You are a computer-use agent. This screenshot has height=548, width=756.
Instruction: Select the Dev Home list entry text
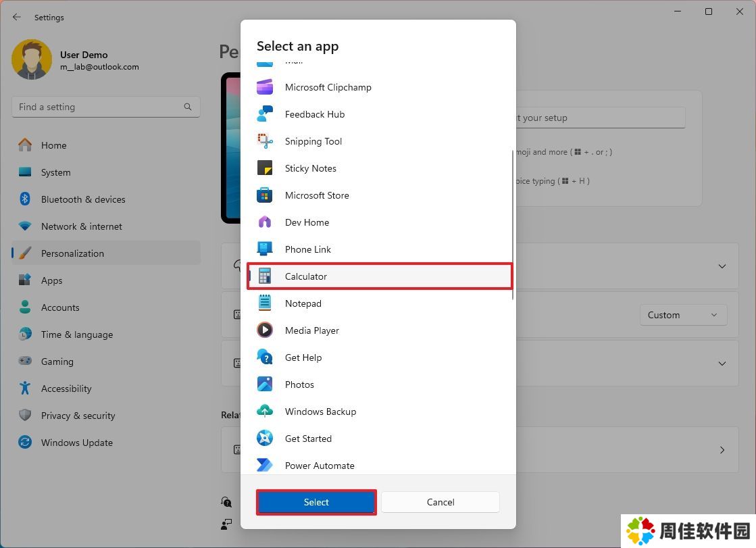[x=307, y=222]
